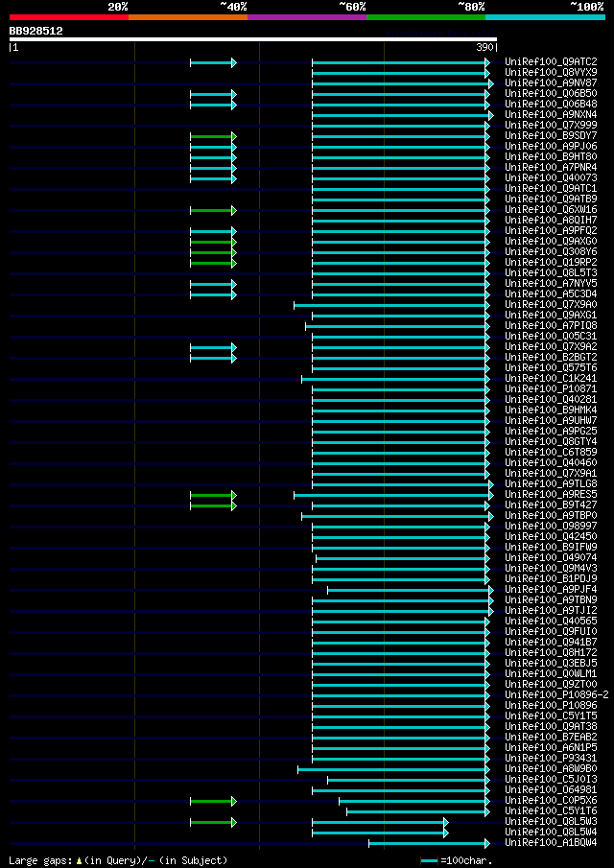Click the short green alignment segment for B9SDY7
This screenshot has height=868, width=614.
coord(213,136)
